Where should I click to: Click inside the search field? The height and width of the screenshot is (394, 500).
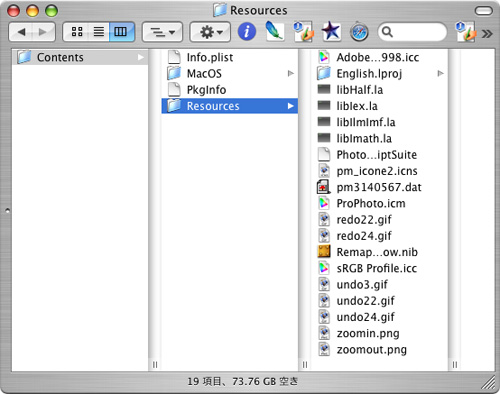point(412,32)
